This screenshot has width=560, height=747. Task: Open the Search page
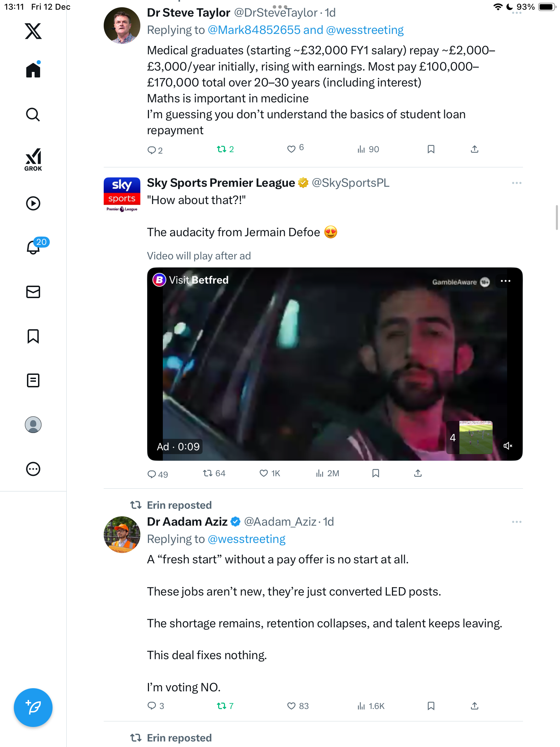[x=33, y=114]
